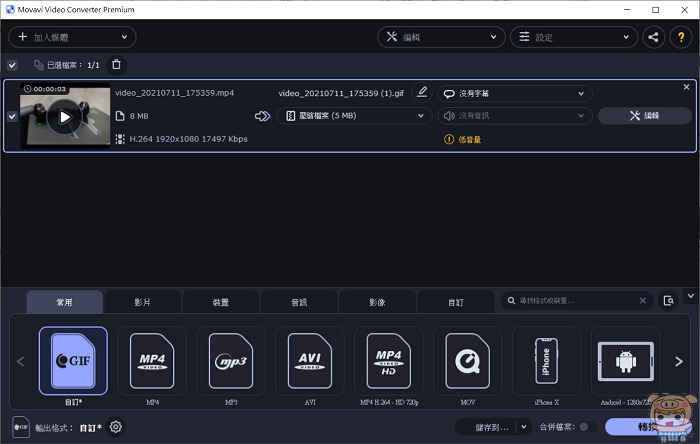Viewport: 700px width, 444px height.
Task: Open help with the question mark icon
Action: click(681, 37)
